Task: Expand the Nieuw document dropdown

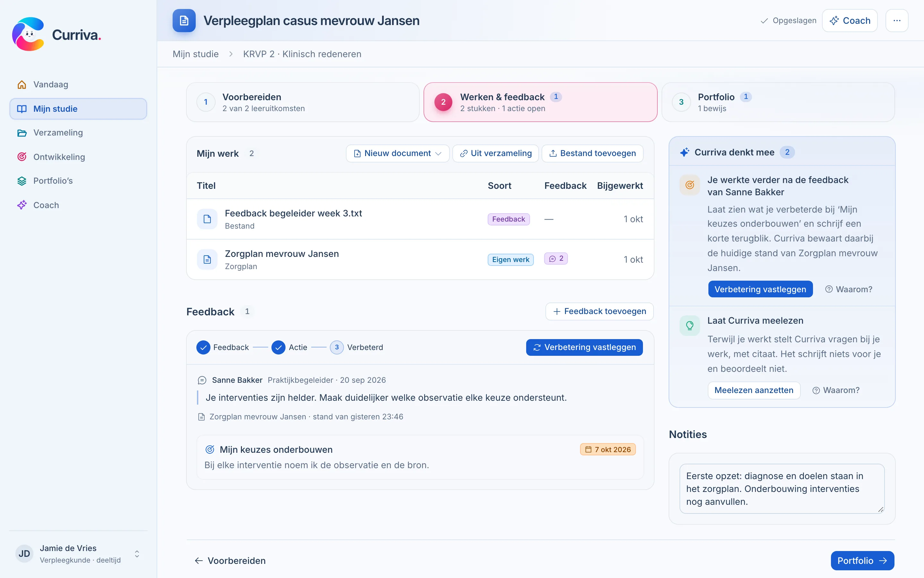Action: tap(398, 153)
